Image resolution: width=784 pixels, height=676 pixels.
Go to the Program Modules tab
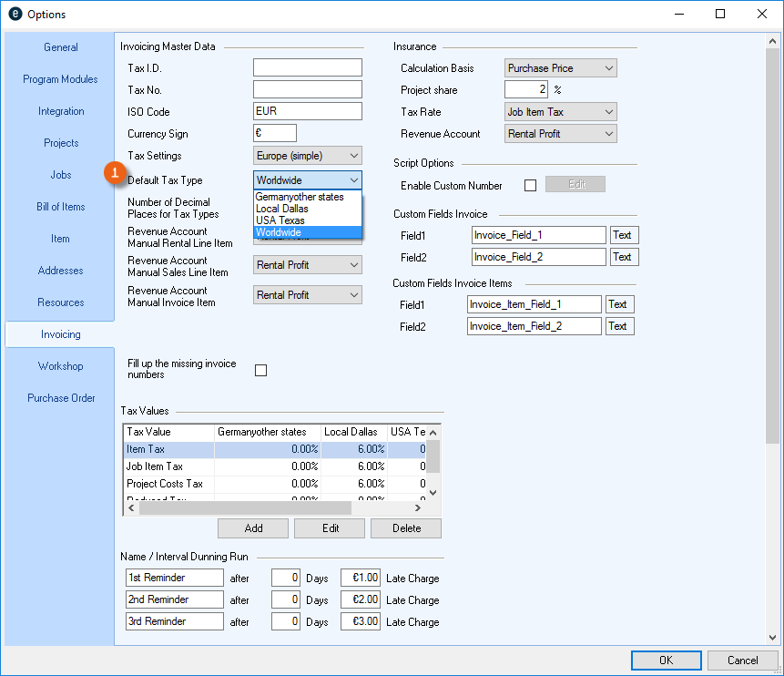point(60,79)
